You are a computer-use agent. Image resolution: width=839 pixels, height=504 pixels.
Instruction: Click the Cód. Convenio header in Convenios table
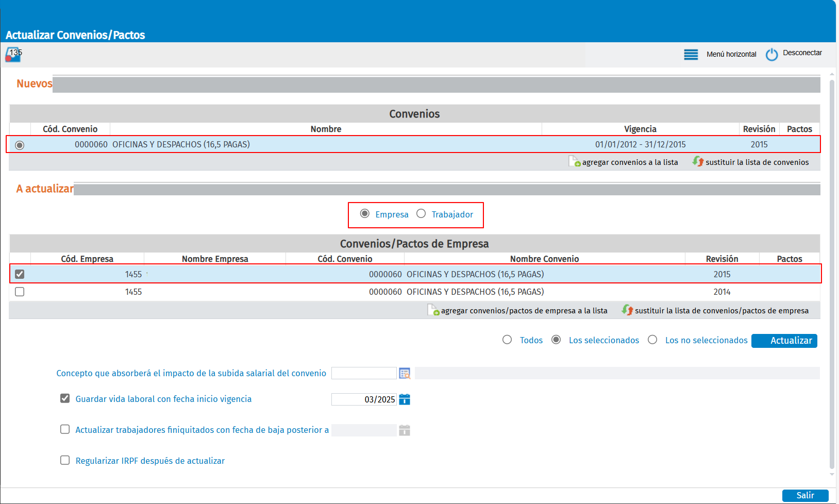(70, 129)
